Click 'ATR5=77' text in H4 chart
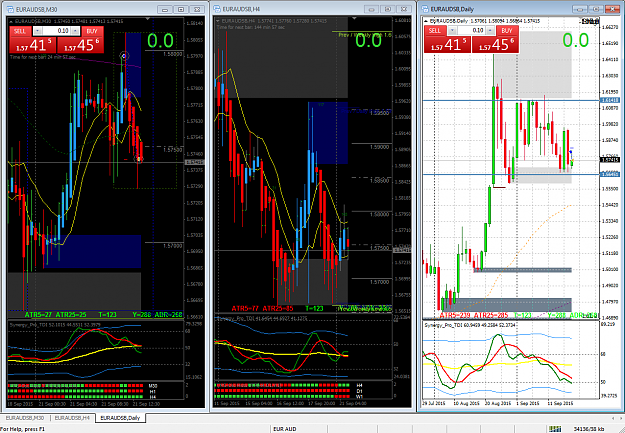 pyautogui.click(x=245, y=309)
